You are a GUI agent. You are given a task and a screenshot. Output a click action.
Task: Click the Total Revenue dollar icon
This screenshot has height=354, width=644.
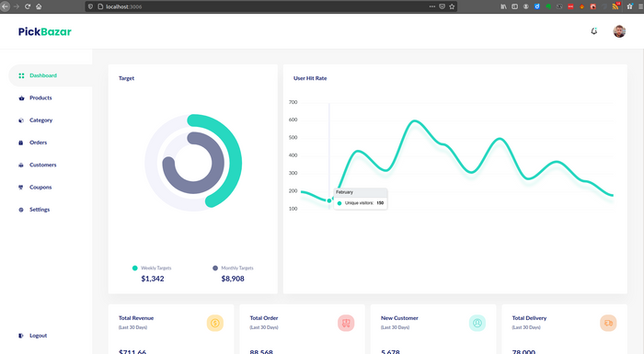(x=214, y=324)
